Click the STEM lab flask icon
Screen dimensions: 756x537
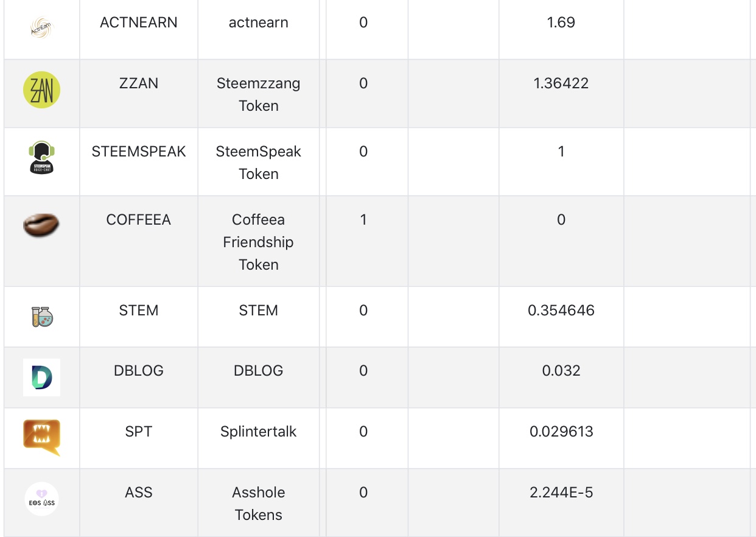pos(42,317)
